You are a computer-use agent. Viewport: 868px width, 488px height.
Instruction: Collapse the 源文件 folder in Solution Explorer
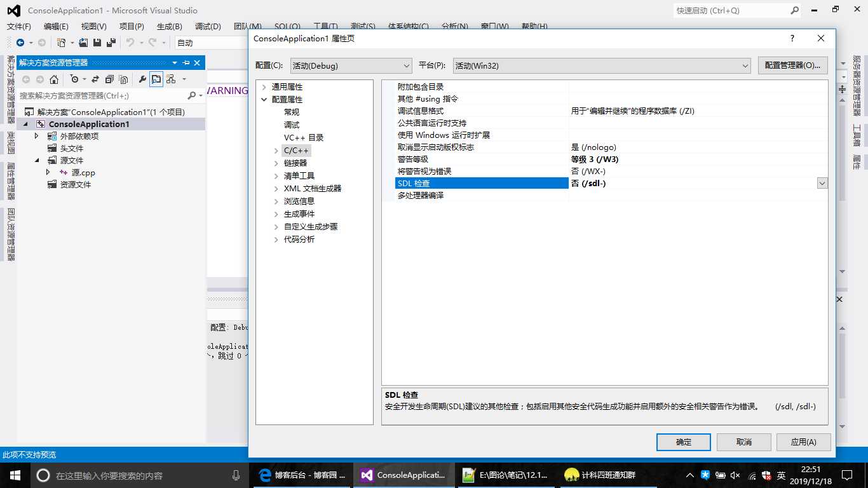click(x=37, y=160)
